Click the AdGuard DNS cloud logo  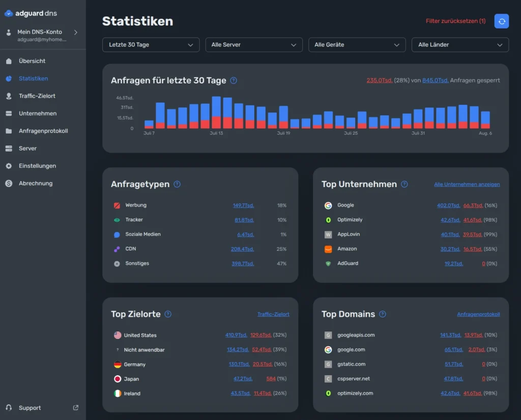point(9,13)
